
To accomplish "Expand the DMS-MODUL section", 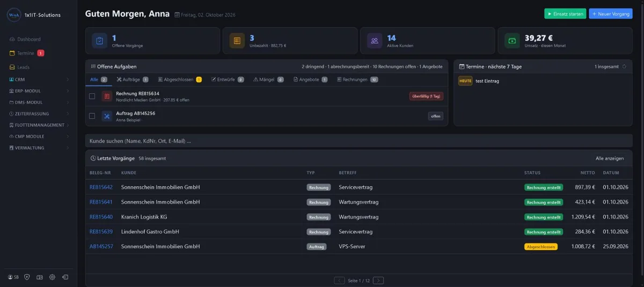I will coord(39,102).
